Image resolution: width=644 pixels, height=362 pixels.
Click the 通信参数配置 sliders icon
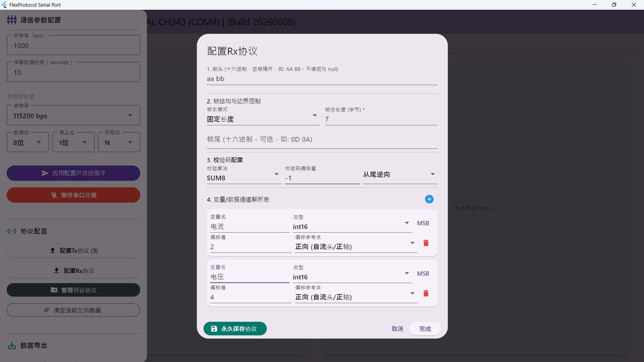tap(12, 20)
